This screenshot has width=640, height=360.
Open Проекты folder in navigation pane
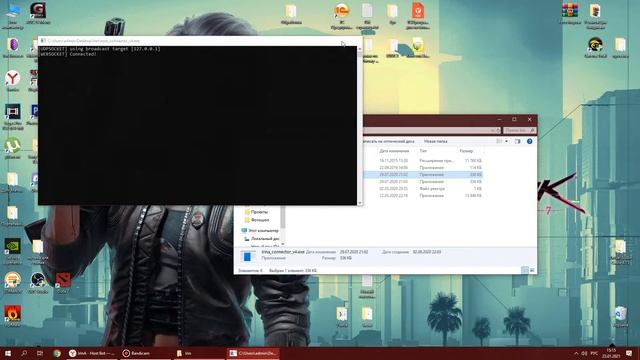click(x=256, y=212)
